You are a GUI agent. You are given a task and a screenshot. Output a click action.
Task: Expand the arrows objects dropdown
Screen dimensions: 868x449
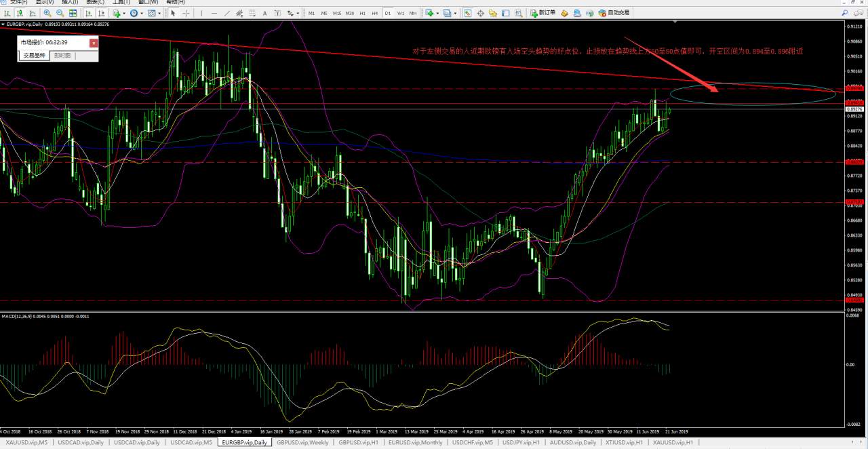(x=298, y=13)
